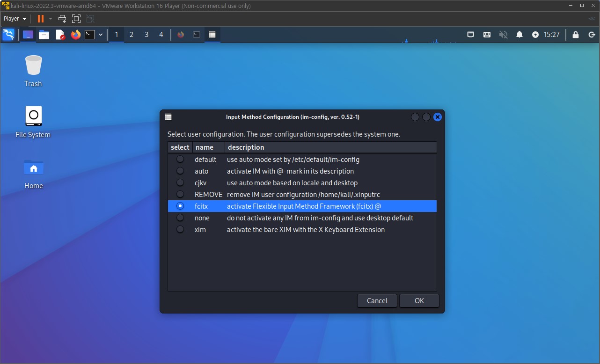Sort by the name column header
The width and height of the screenshot is (600, 364).
pos(209,147)
